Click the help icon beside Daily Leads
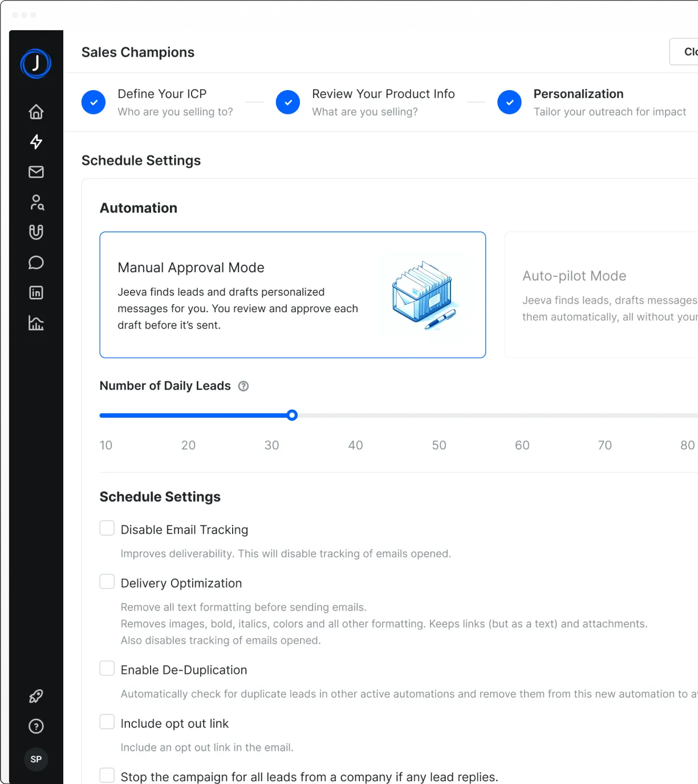 click(x=244, y=386)
